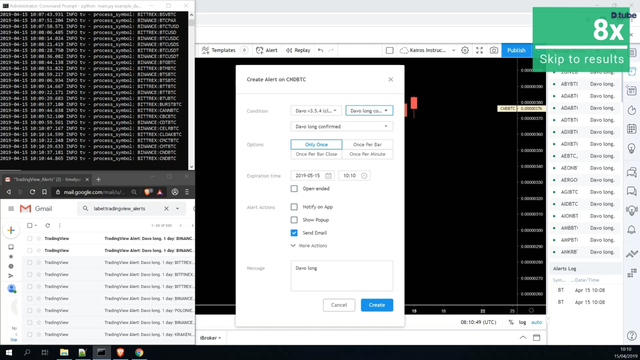Open the public chat sidebar icon
Screen dimensions: 640x360
coord(631,172)
